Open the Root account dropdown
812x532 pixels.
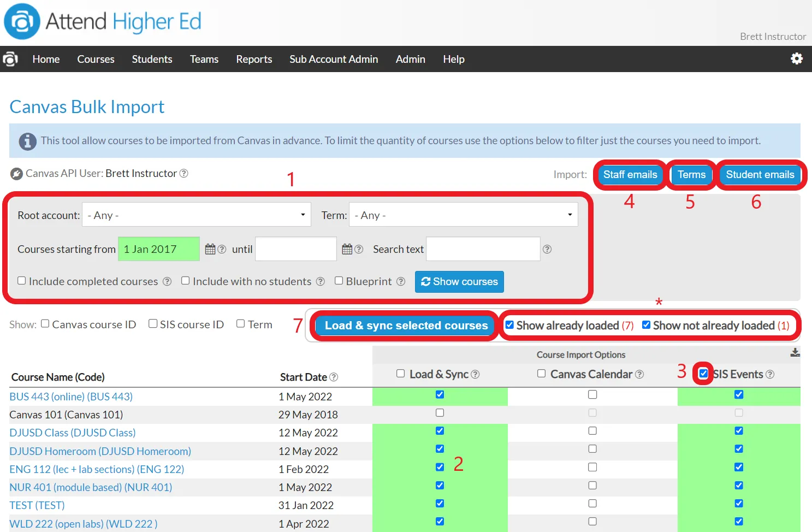[x=197, y=215]
